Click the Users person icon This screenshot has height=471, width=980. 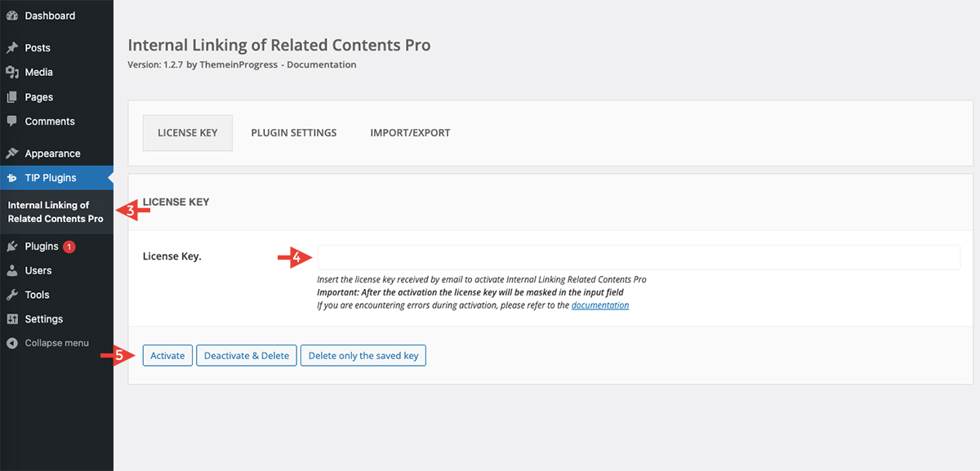click(12, 270)
